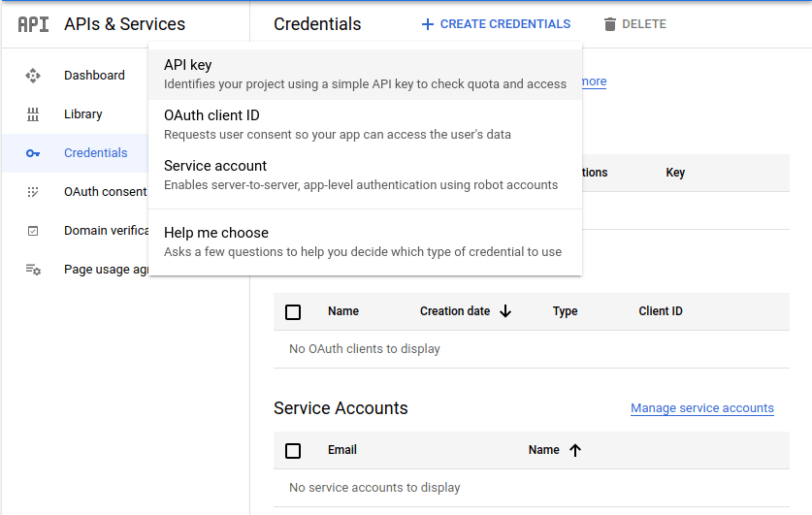
Task: Click the Dashboard sidebar icon
Action: click(x=33, y=76)
